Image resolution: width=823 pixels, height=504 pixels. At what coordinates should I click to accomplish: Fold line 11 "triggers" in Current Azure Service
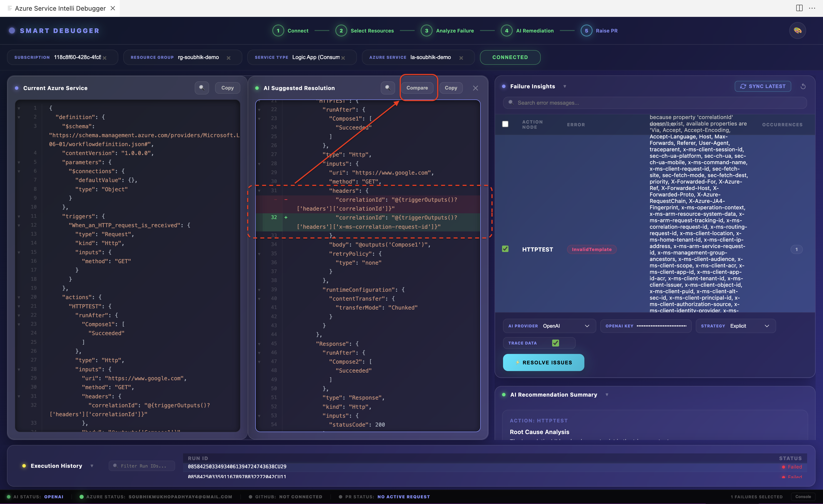(x=19, y=217)
